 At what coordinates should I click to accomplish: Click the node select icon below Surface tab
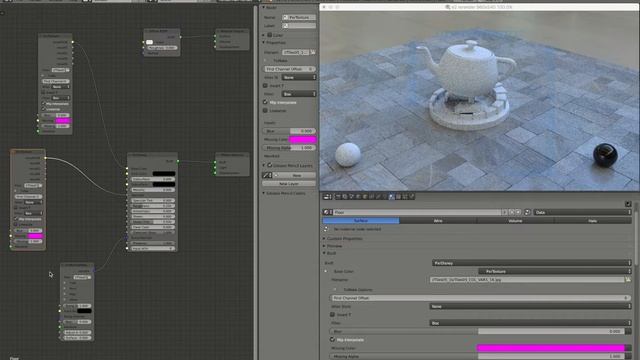click(326, 229)
